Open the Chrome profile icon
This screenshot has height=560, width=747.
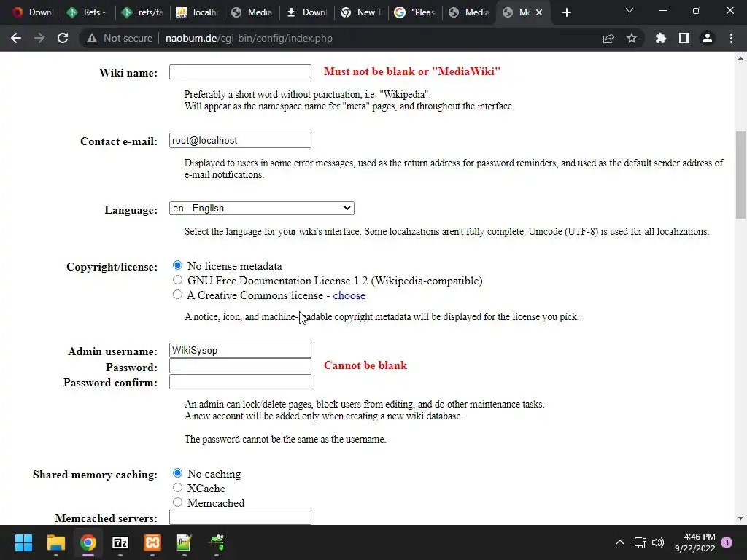pos(708,38)
